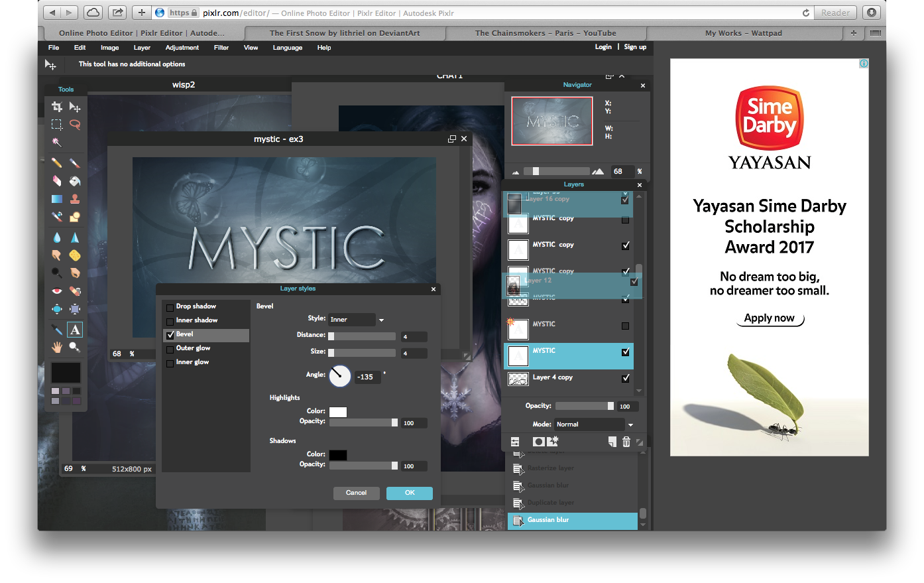The height and width of the screenshot is (583, 924).
Task: Add a layer mask
Action: click(539, 442)
